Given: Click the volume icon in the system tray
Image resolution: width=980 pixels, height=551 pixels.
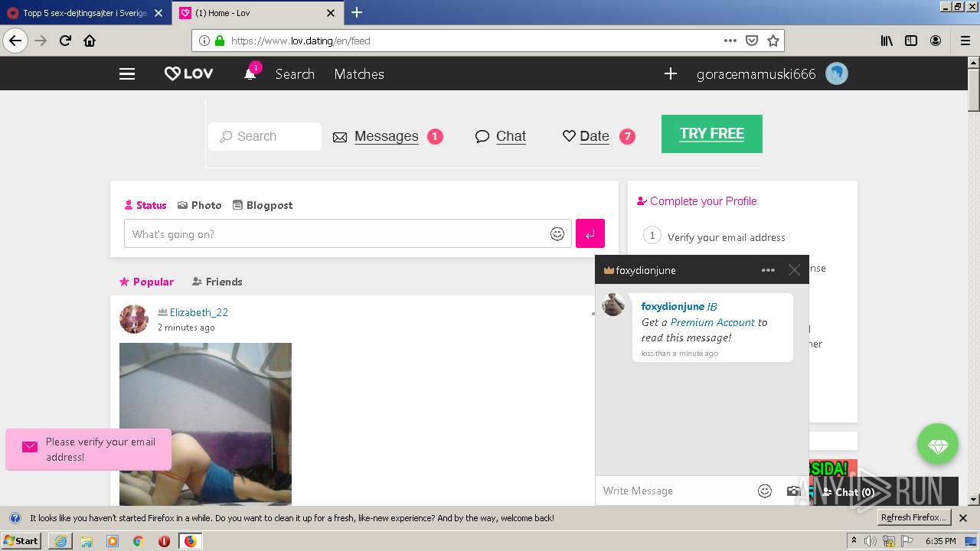Looking at the screenshot, I should pyautogui.click(x=871, y=541).
